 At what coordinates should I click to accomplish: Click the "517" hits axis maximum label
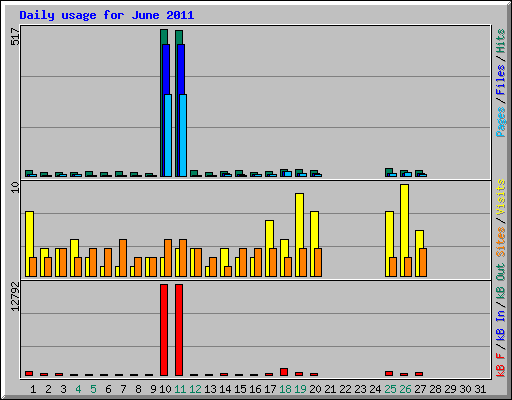pos(15,37)
